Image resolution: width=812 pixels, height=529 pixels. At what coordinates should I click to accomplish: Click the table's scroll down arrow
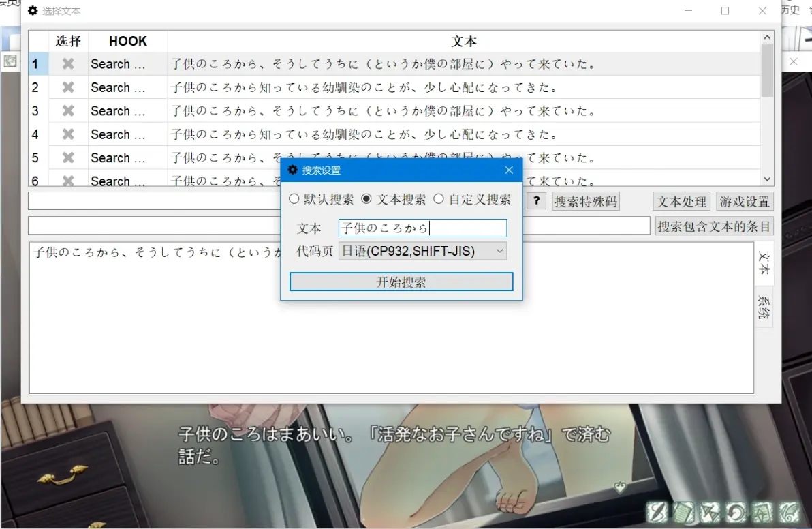pyautogui.click(x=768, y=179)
